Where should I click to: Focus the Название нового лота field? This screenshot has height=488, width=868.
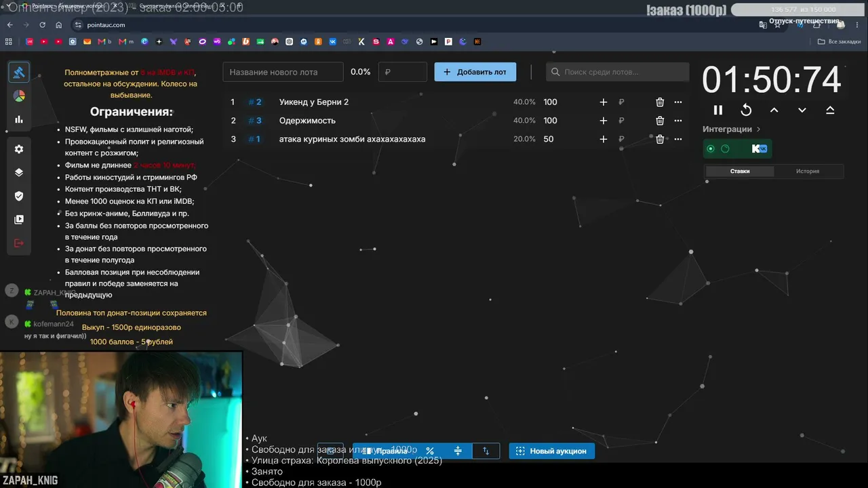tap(283, 72)
